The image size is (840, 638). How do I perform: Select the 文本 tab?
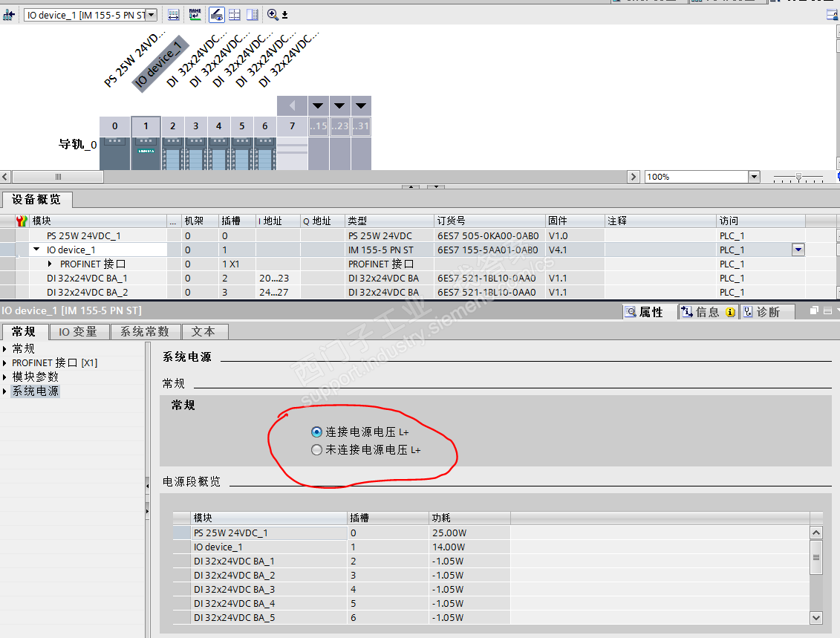pyautogui.click(x=204, y=331)
